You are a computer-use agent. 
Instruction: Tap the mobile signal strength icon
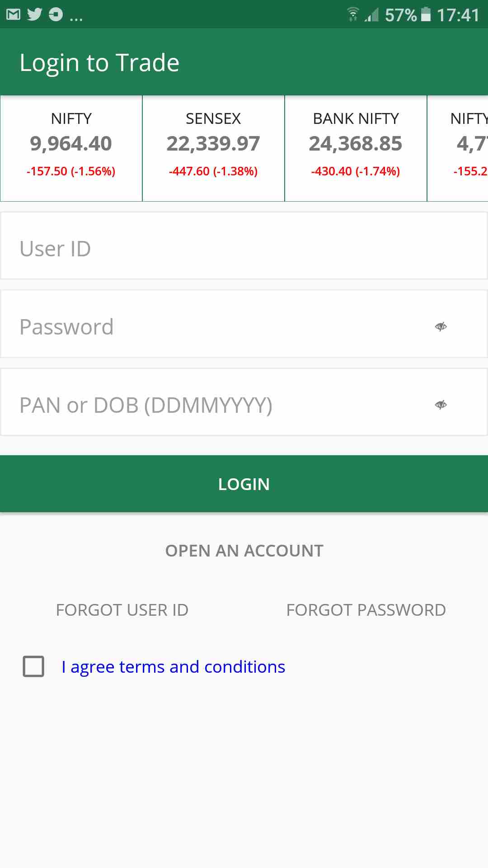pyautogui.click(x=371, y=15)
